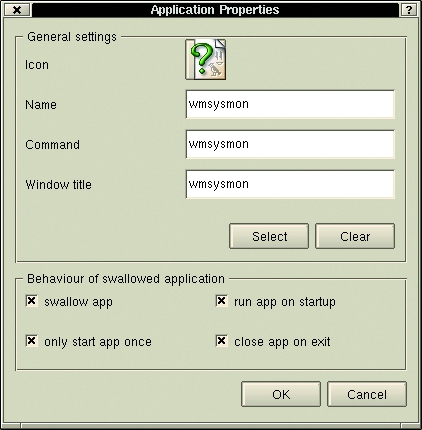
Task: Click the run app on startup label
Action: pyautogui.click(x=285, y=302)
